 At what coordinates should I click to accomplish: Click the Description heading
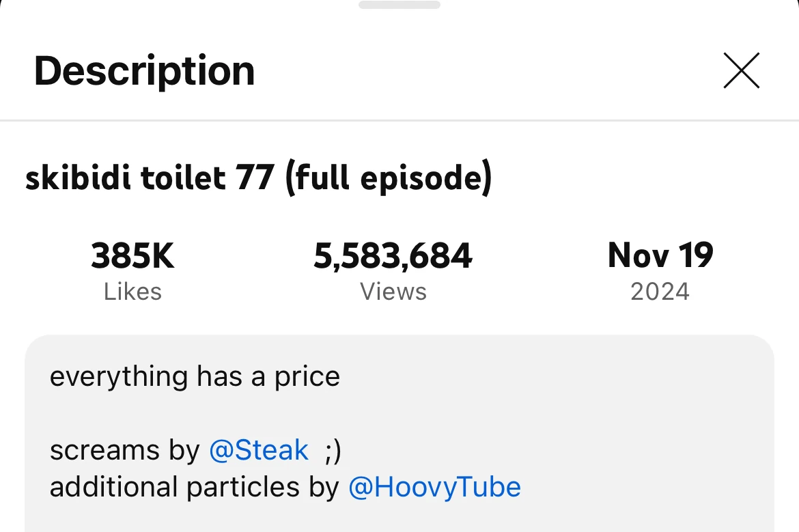144,70
